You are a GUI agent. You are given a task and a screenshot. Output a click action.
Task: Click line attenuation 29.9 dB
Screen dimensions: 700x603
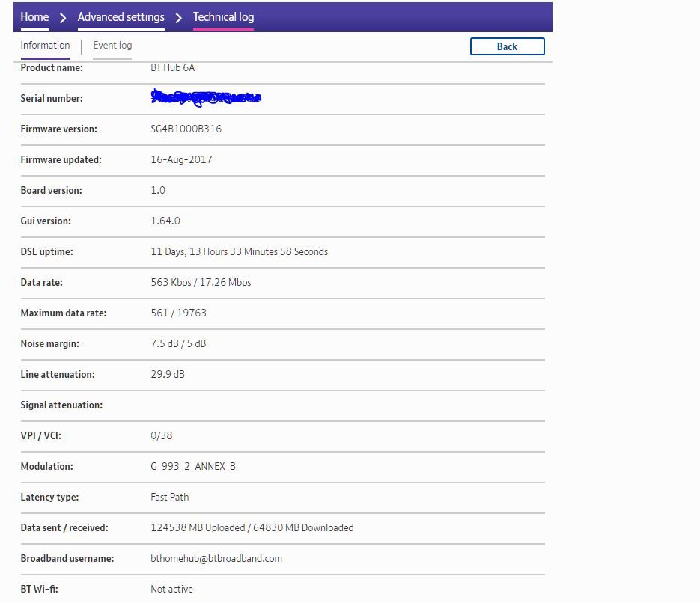168,375
